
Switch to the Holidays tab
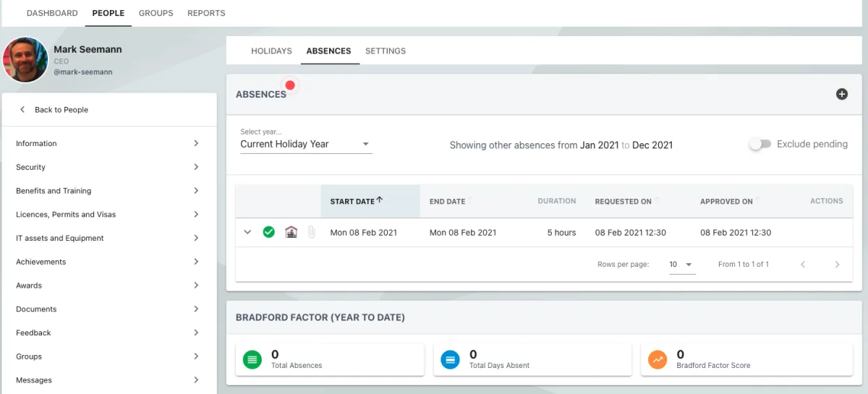pyautogui.click(x=271, y=51)
